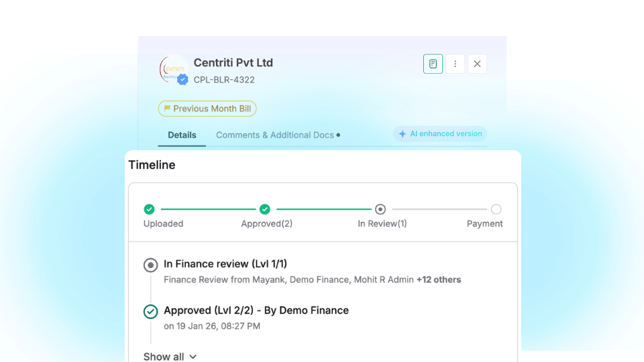Viewport: 644px width, 362px height.
Task: Click the Finance Review from Mayank reviewers line
Action: tap(312, 280)
